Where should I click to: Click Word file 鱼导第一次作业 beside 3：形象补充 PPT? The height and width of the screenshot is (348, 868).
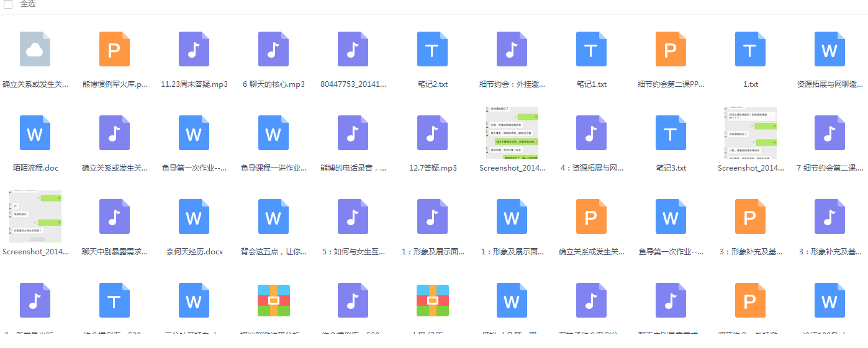coord(671,216)
